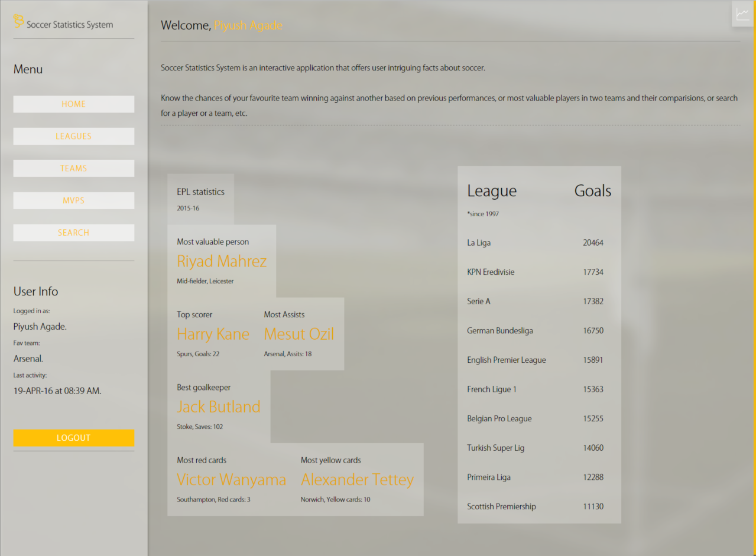Click the English Premier League row
This screenshot has height=556, width=756.
[x=539, y=360]
